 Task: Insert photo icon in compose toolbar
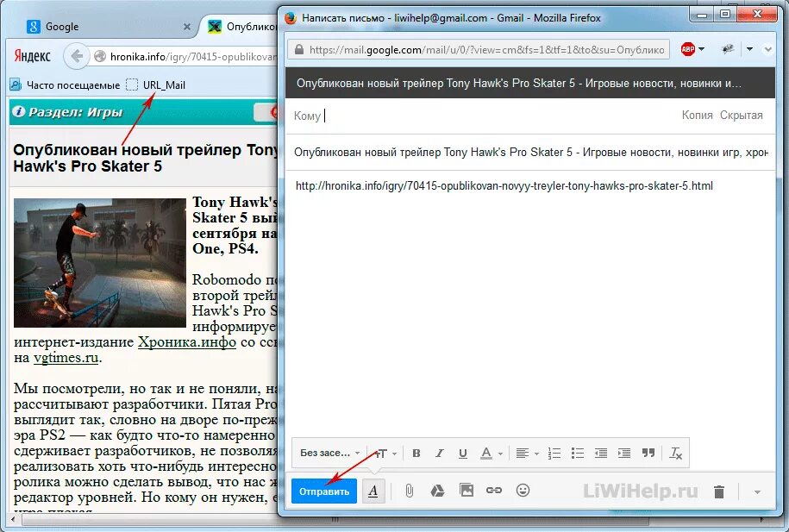coord(467,490)
